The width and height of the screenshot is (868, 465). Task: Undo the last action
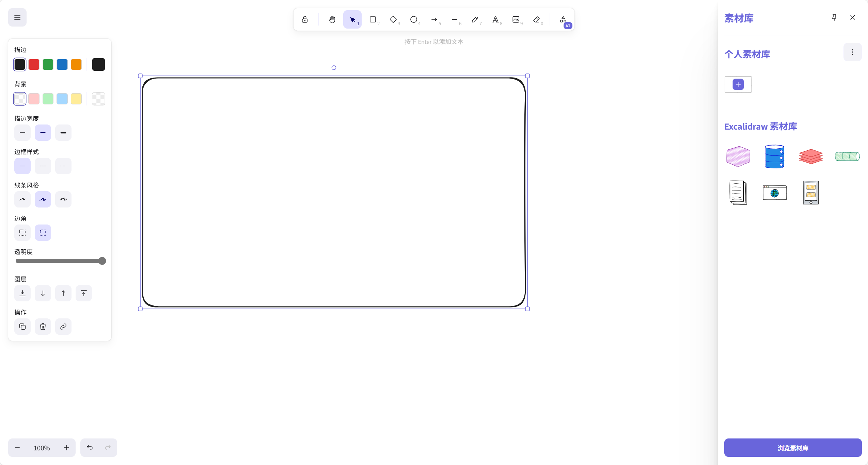point(90,448)
